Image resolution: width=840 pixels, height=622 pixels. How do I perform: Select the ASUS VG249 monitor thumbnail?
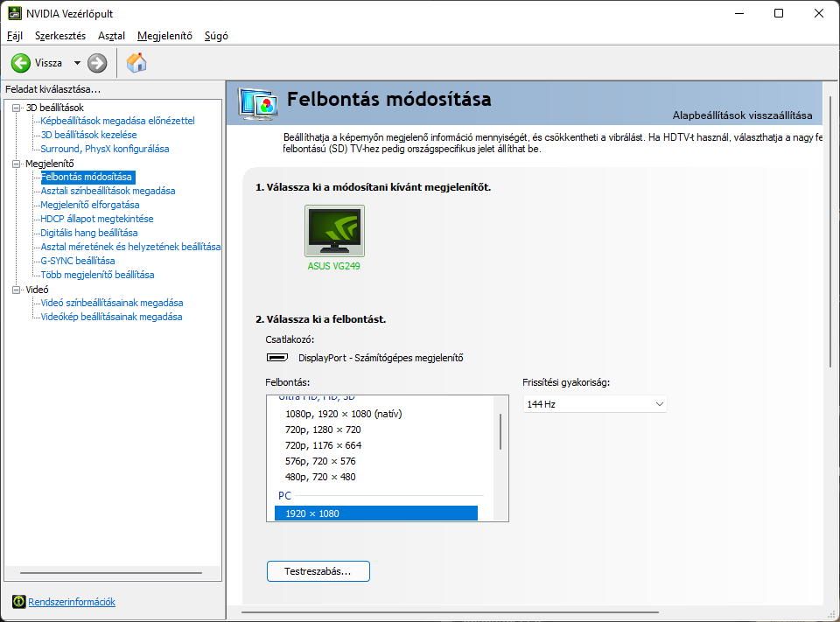coord(334,231)
